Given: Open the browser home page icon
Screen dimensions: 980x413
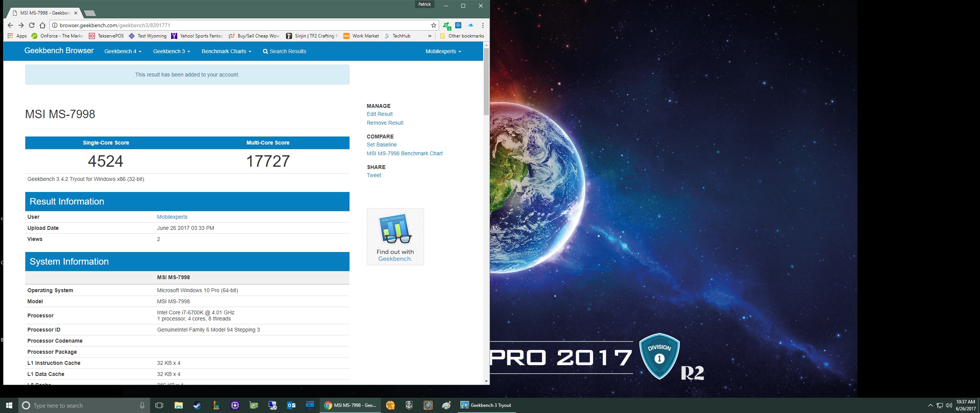Looking at the screenshot, I should point(42,25).
